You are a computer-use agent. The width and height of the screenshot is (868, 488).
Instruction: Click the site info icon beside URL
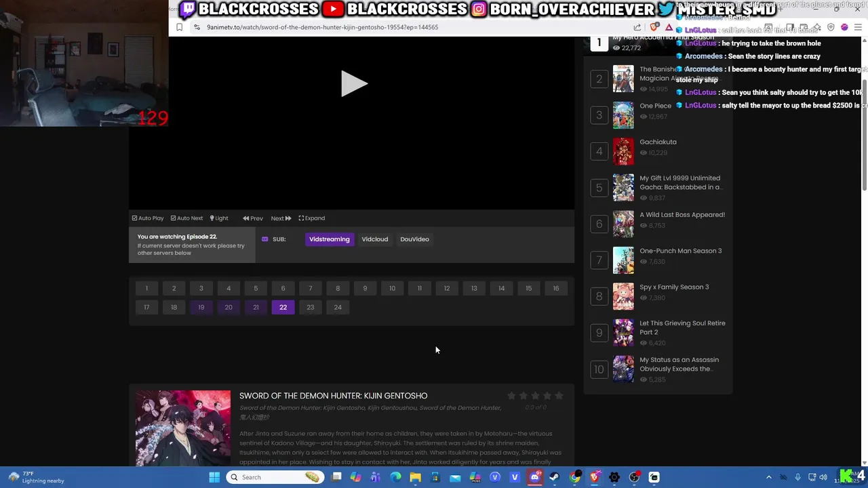point(197,27)
